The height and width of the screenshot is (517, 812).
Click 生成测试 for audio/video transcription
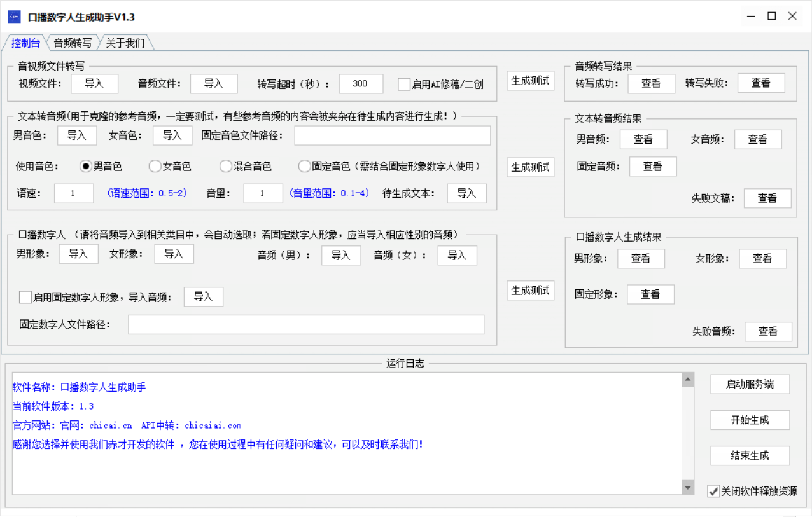click(x=531, y=81)
